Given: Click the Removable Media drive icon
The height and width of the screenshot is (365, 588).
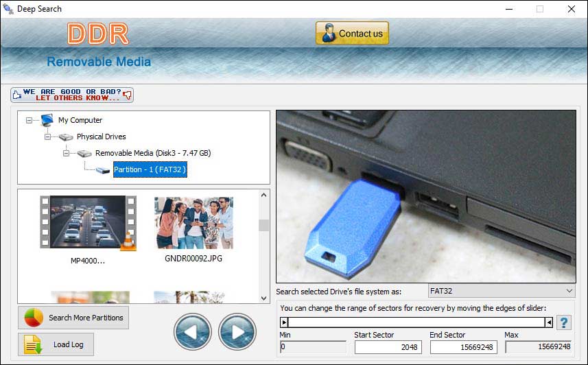Looking at the screenshot, I should point(84,154).
